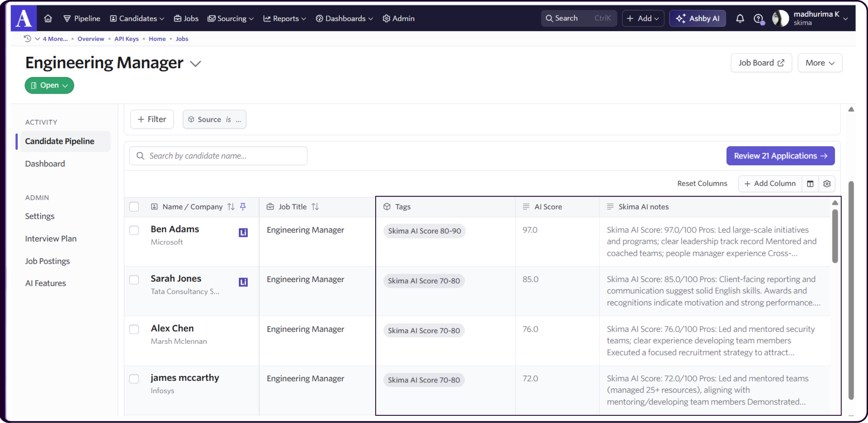Go to Home breadcrumb
The image size is (868, 423).
click(x=157, y=39)
